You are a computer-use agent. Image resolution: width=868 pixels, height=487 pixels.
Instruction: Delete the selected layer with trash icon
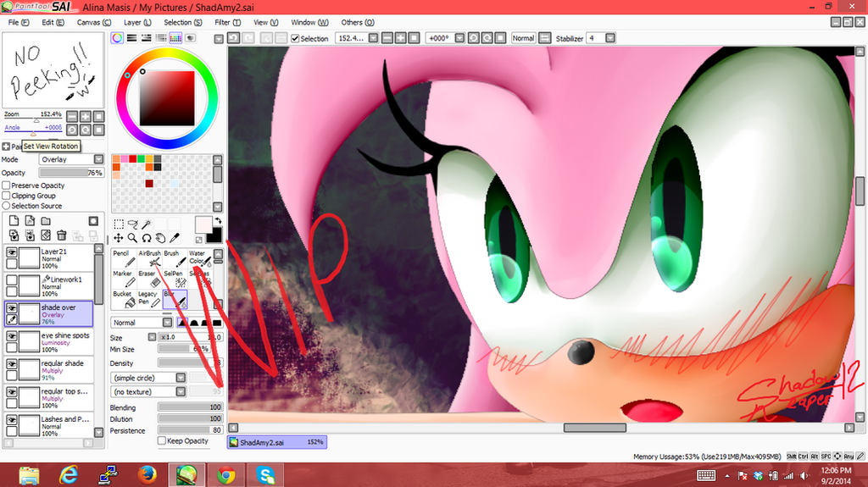(62, 235)
